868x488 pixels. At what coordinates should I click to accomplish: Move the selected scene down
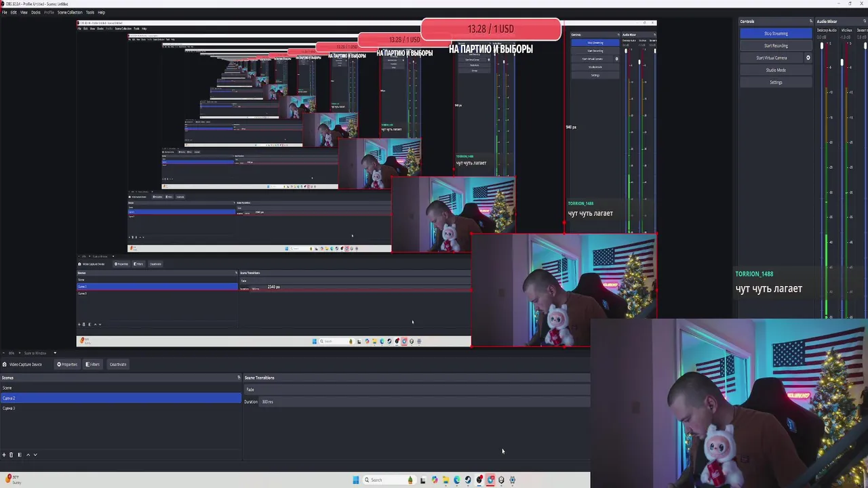[35, 455]
